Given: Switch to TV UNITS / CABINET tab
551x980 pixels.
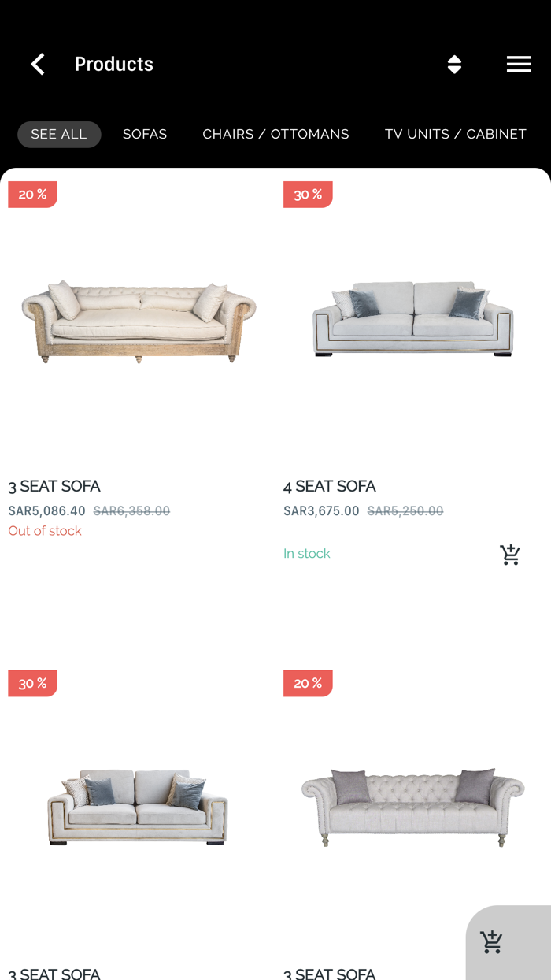Looking at the screenshot, I should point(455,134).
